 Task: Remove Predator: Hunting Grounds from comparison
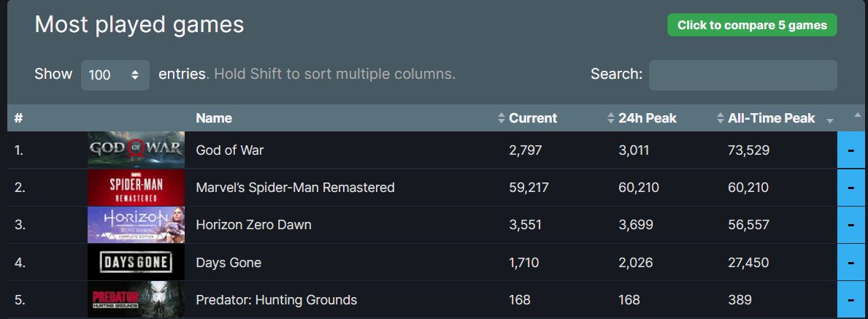[x=850, y=299]
